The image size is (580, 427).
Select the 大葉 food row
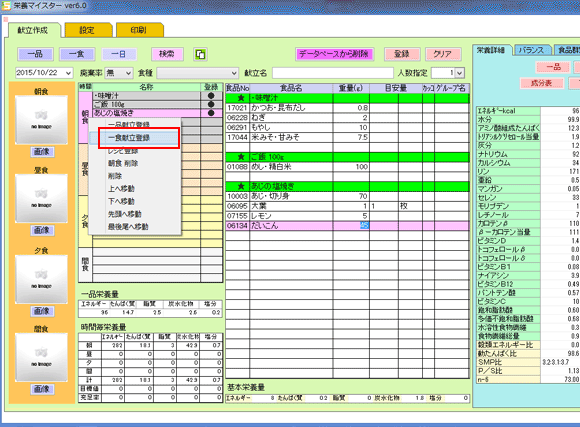point(347,206)
